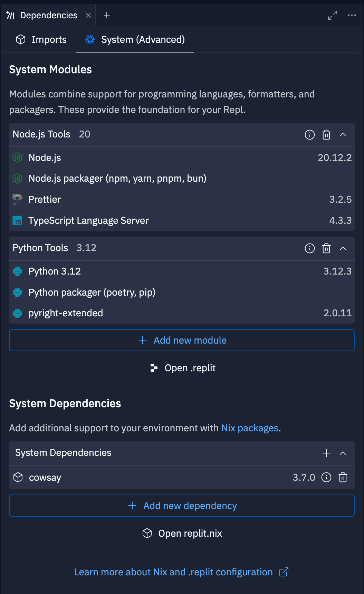Image resolution: width=364 pixels, height=594 pixels.
Task: Open a new pane tab
Action: point(107,15)
